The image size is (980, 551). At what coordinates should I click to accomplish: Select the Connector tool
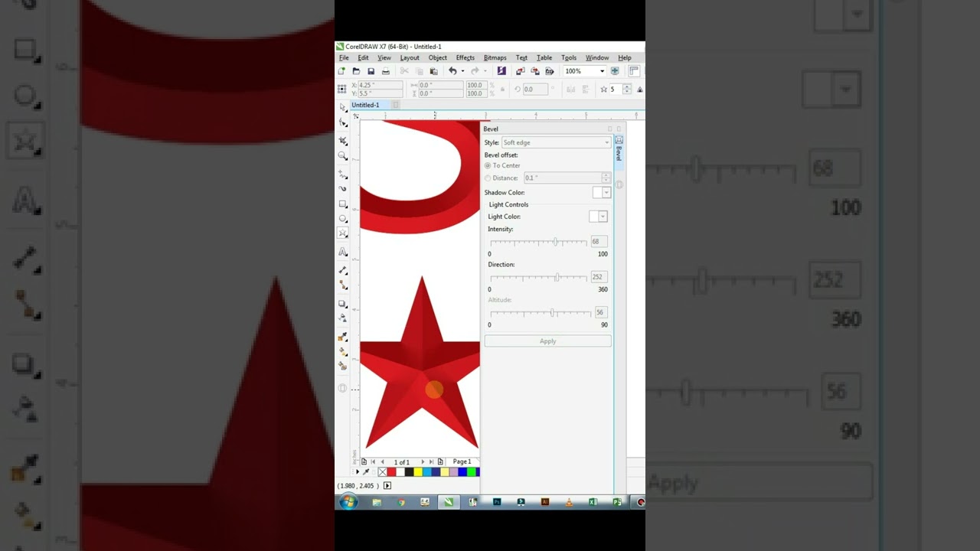click(x=343, y=285)
